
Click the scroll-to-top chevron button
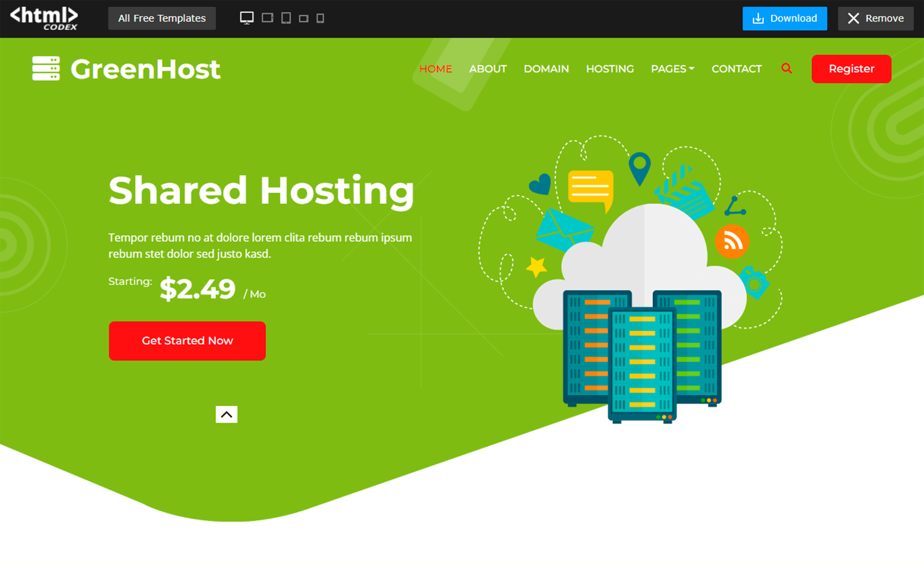(x=226, y=414)
